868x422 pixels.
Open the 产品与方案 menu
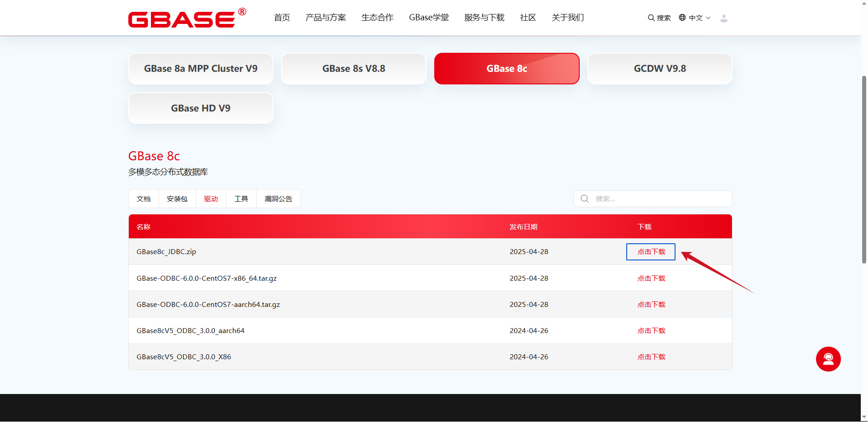[326, 18]
